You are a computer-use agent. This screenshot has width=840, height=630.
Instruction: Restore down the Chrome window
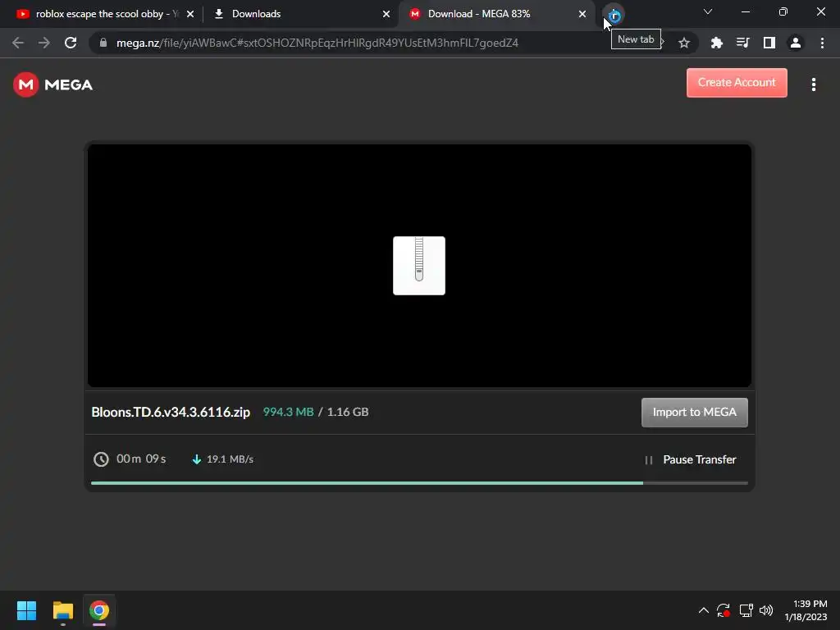tap(783, 11)
